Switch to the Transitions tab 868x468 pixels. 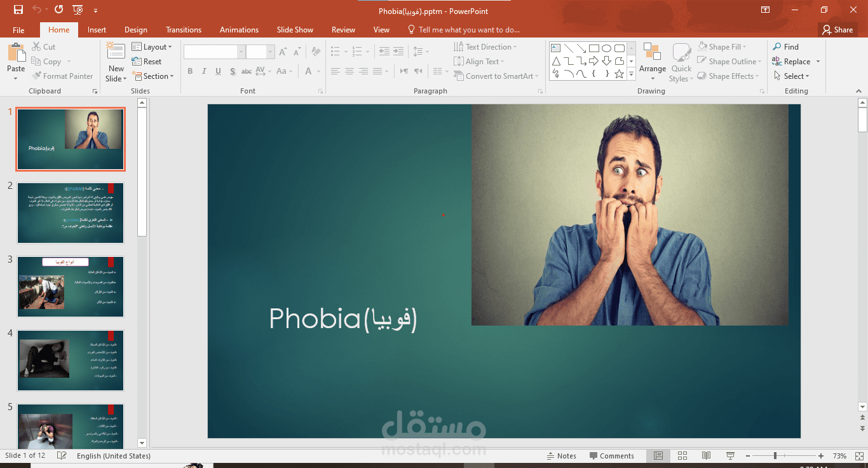pos(184,30)
